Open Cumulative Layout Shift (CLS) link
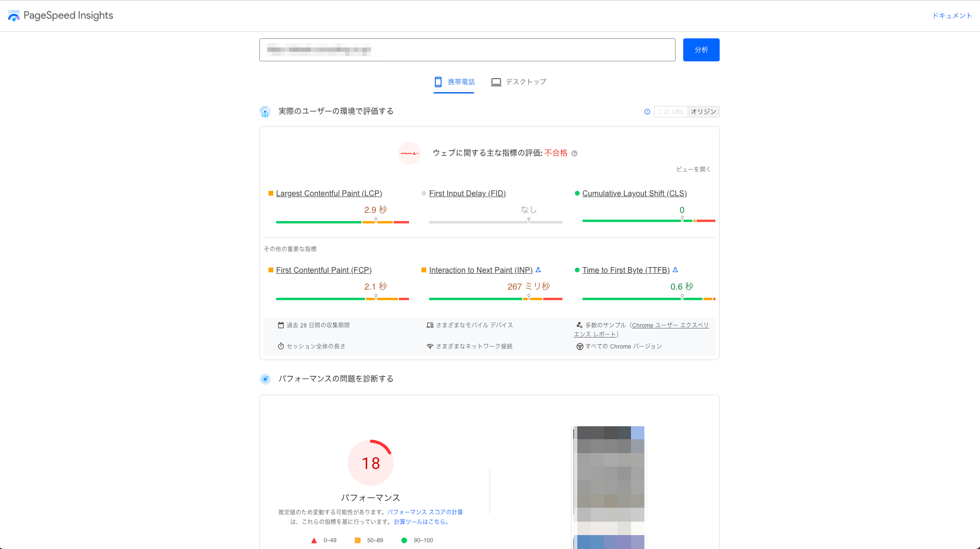 point(634,193)
